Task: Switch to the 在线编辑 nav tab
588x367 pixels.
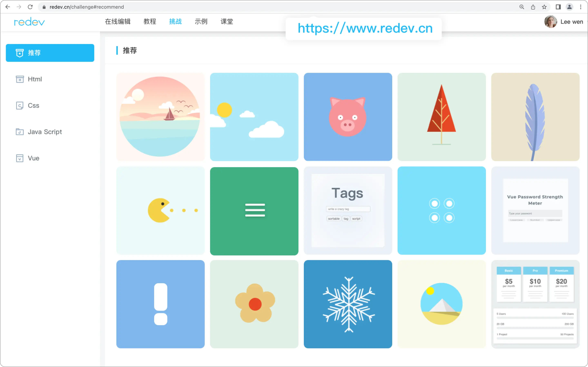Action: coord(118,22)
